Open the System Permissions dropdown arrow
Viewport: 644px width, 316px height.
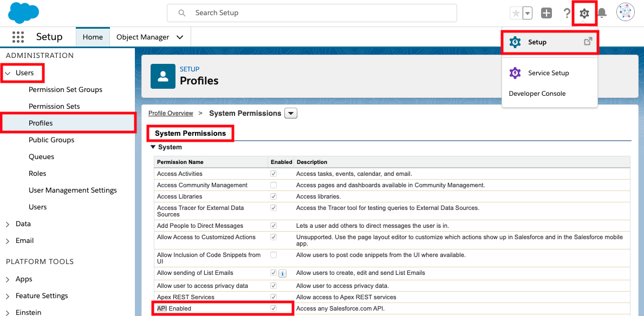(290, 113)
